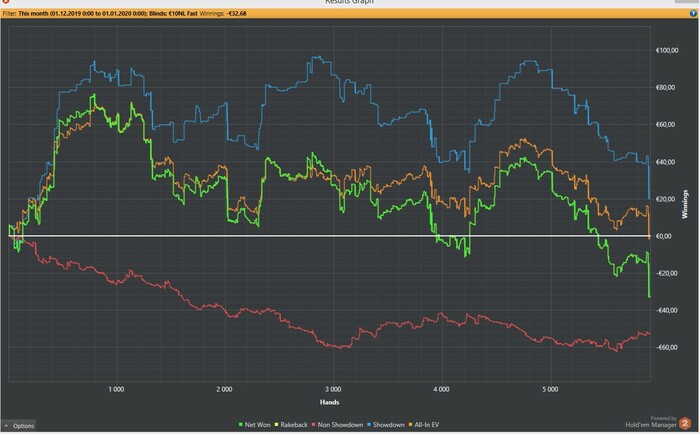700x434 pixels.
Task: Click the Hold'em Manager 2 logo icon
Action: point(685,423)
